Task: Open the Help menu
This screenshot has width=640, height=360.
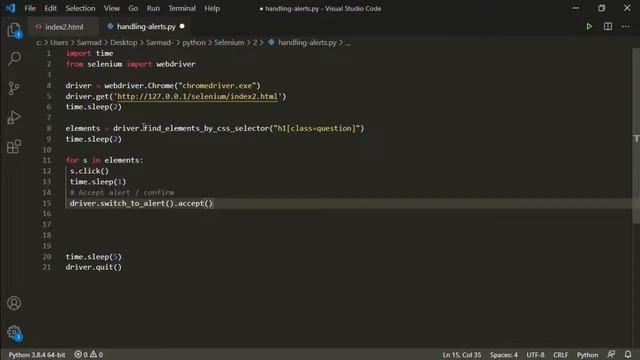Action: (212, 8)
